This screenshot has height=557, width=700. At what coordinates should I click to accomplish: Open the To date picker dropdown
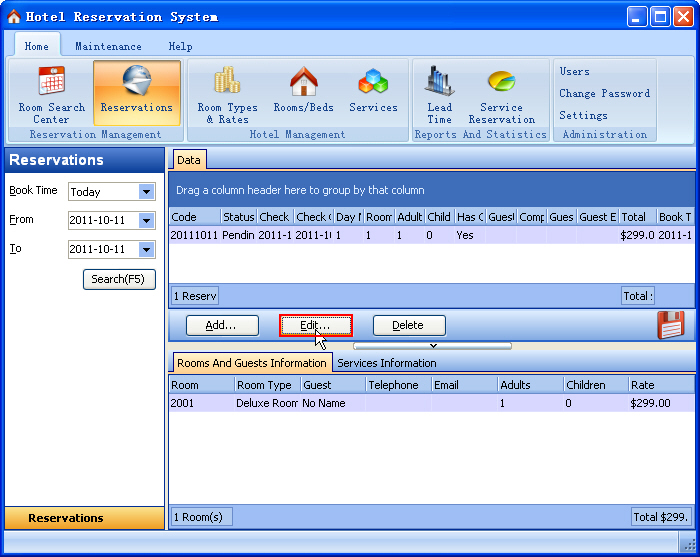(147, 250)
